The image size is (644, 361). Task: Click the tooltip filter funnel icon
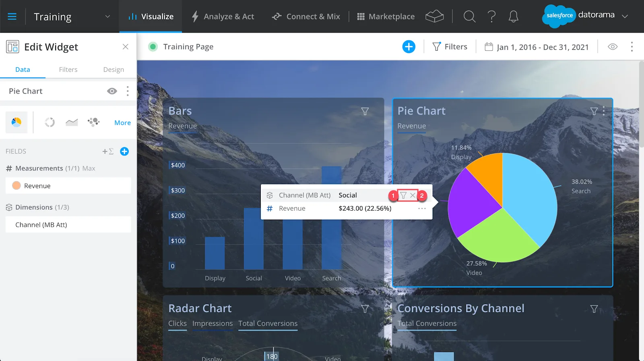[403, 195]
